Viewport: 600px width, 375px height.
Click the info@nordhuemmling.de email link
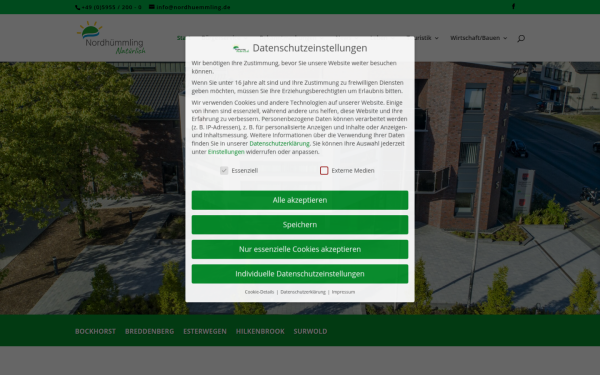click(190, 7)
